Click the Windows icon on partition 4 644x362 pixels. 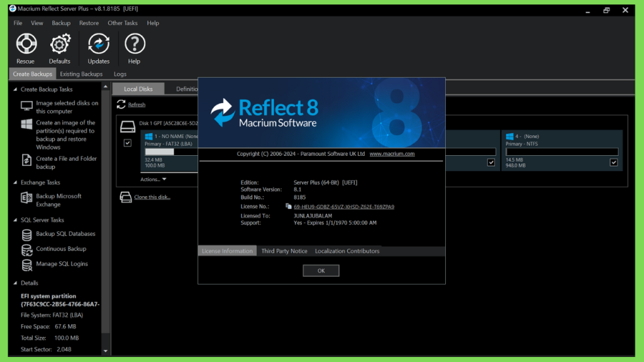tap(509, 136)
